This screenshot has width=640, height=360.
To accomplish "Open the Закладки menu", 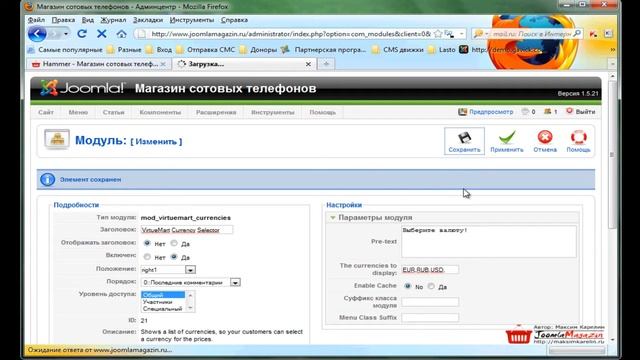I will pos(148,20).
